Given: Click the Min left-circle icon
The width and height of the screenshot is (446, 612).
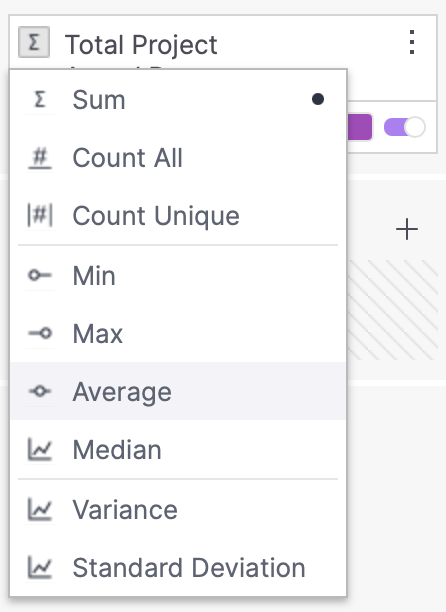Looking at the screenshot, I should [x=40, y=275].
